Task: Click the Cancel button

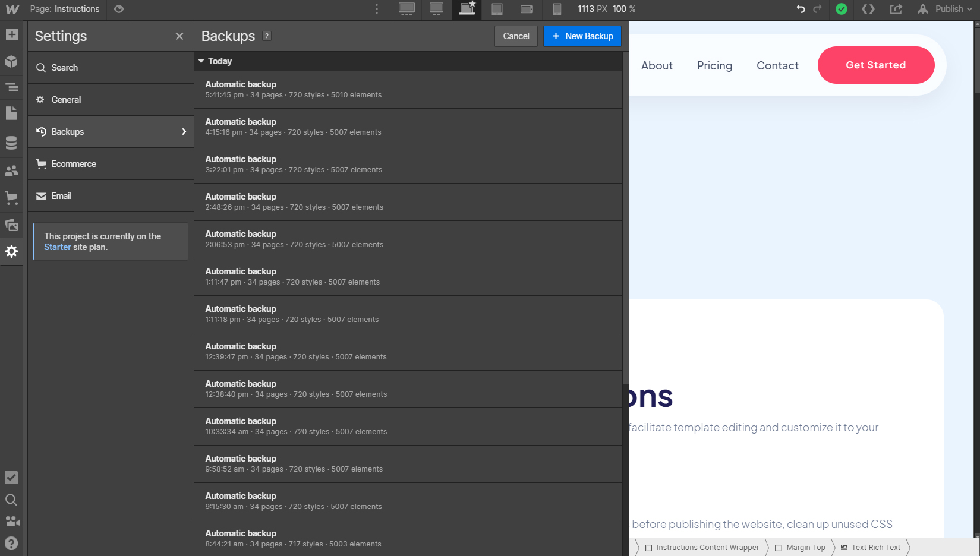Action: 516,36
